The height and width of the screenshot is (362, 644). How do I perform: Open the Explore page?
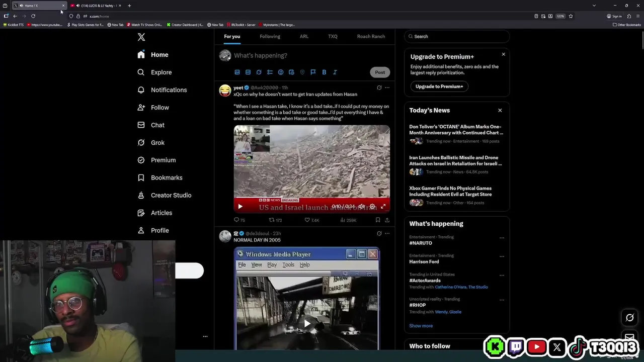click(155, 72)
